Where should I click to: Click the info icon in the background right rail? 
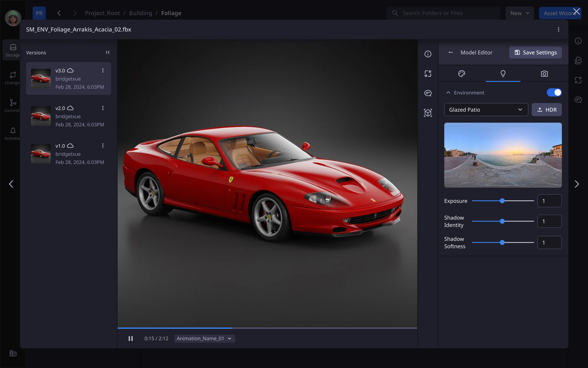(x=578, y=41)
